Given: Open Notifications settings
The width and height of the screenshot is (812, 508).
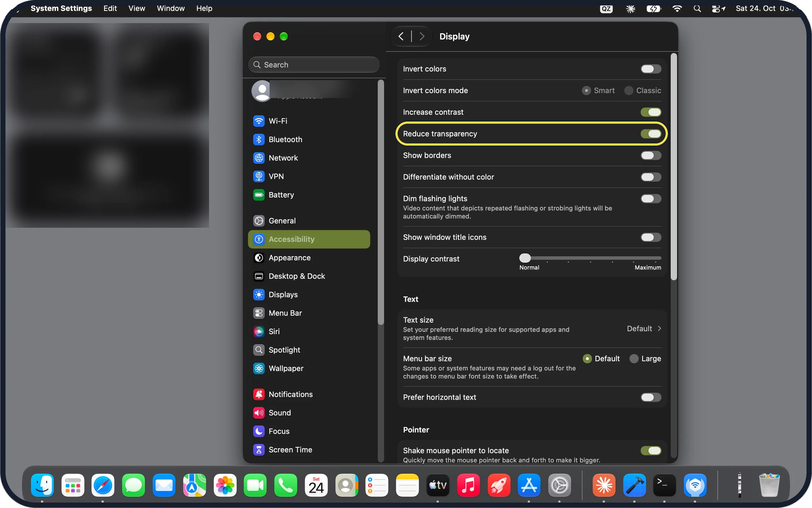Looking at the screenshot, I should tap(309, 394).
